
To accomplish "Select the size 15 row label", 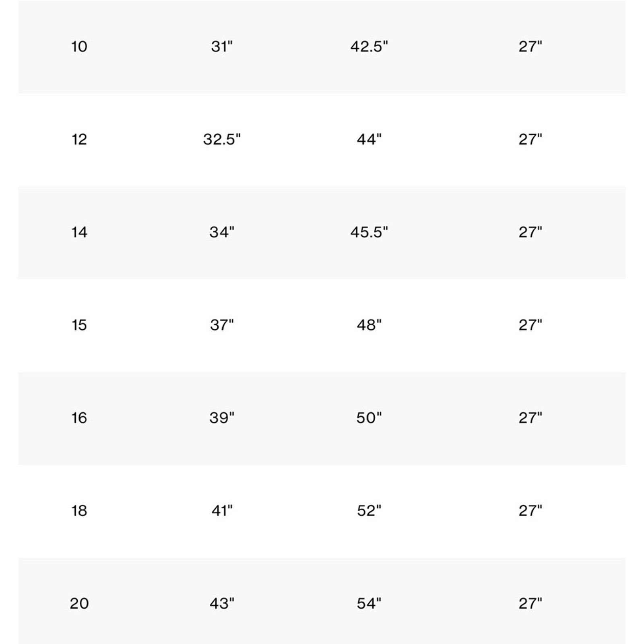I will (79, 325).
